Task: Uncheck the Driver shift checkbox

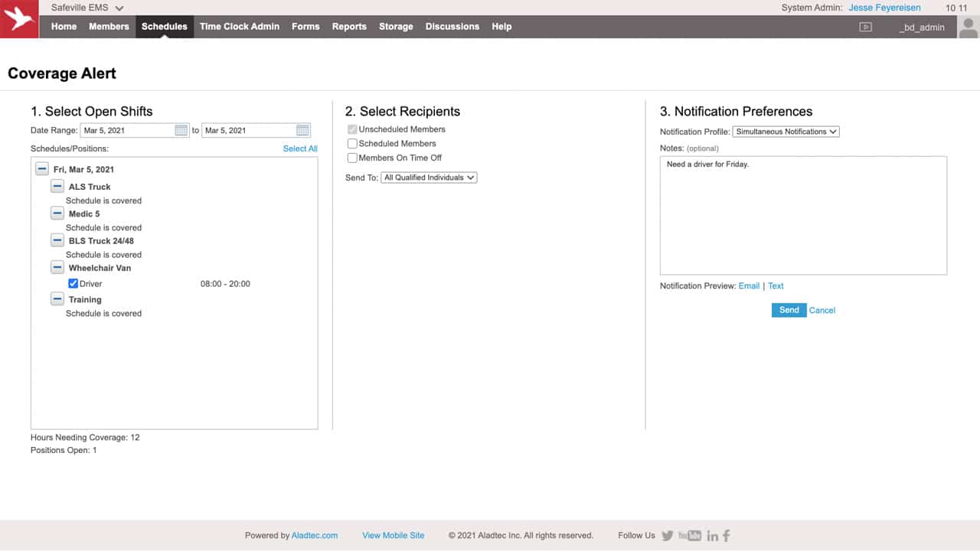Action: (73, 283)
